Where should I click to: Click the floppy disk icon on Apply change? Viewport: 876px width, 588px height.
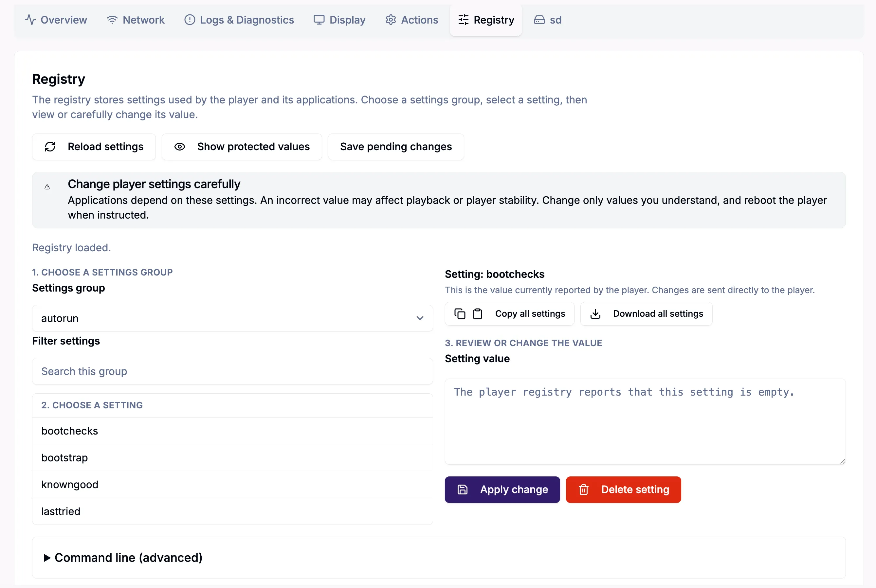[x=462, y=490]
